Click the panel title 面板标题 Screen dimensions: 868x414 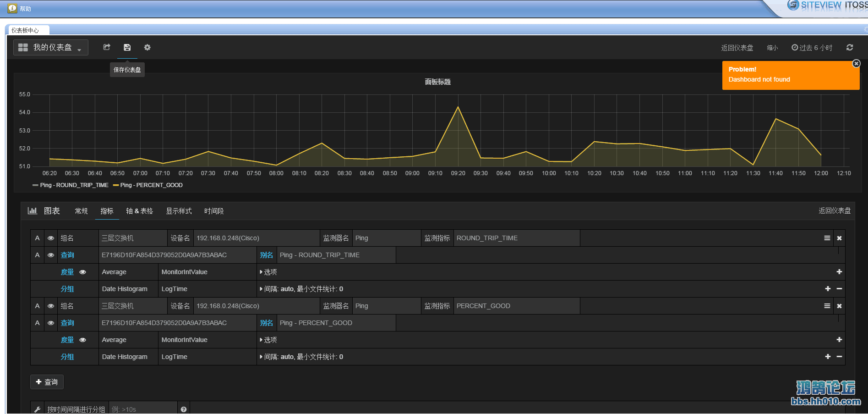coord(438,82)
